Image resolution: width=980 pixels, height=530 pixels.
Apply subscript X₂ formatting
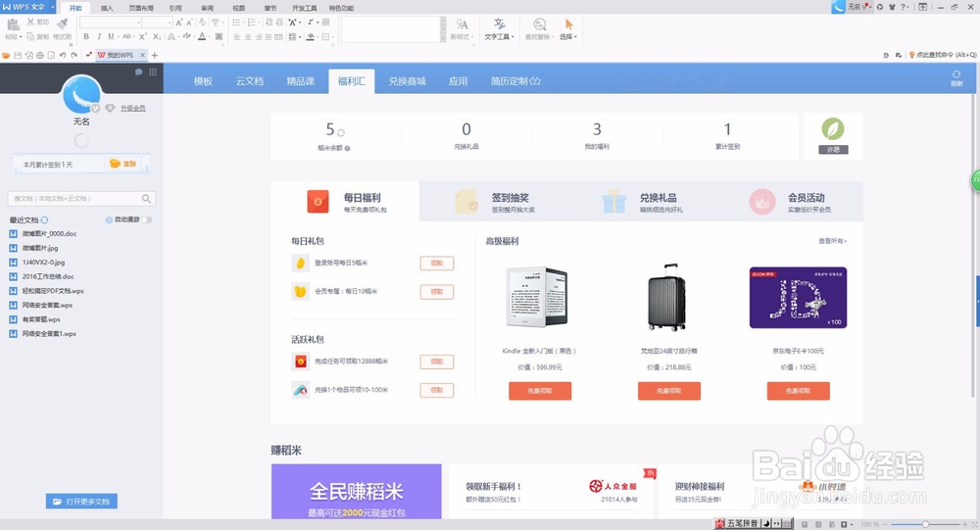pos(157,37)
